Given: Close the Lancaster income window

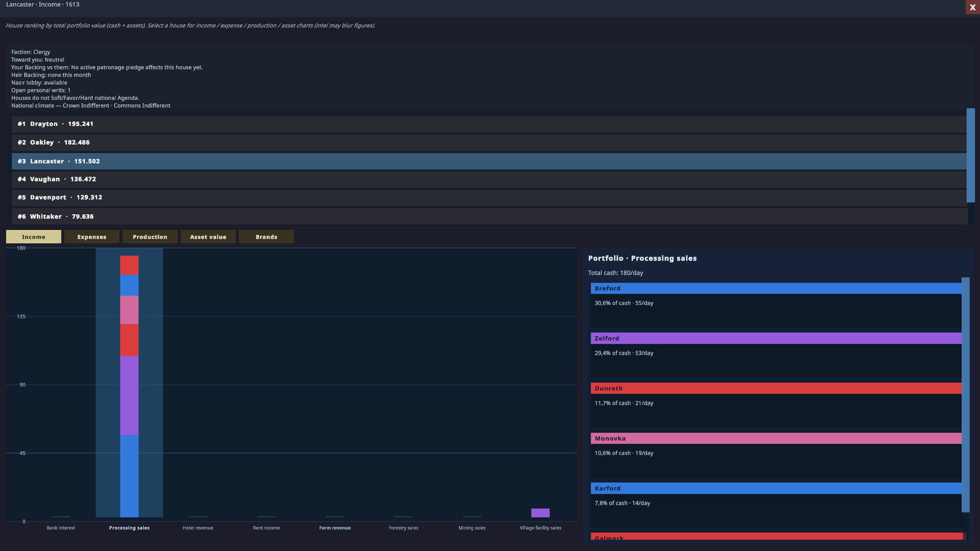Looking at the screenshot, I should pos(972,7).
